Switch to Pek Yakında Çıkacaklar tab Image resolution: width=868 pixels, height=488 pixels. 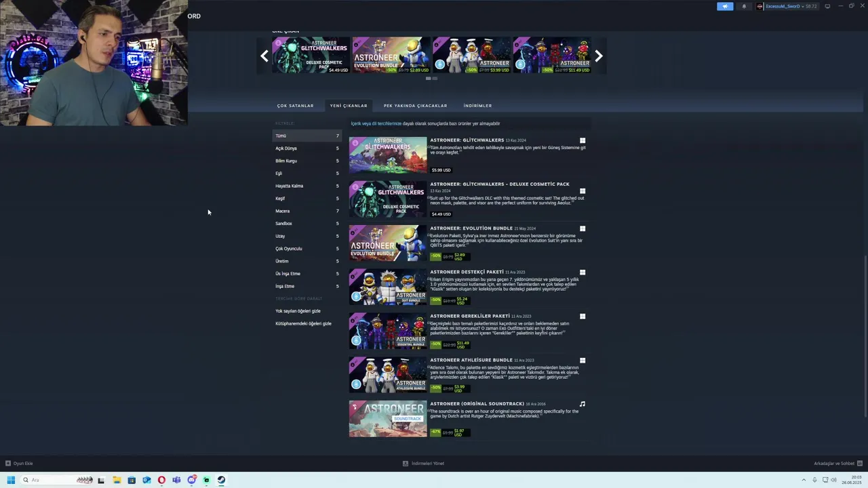point(415,106)
